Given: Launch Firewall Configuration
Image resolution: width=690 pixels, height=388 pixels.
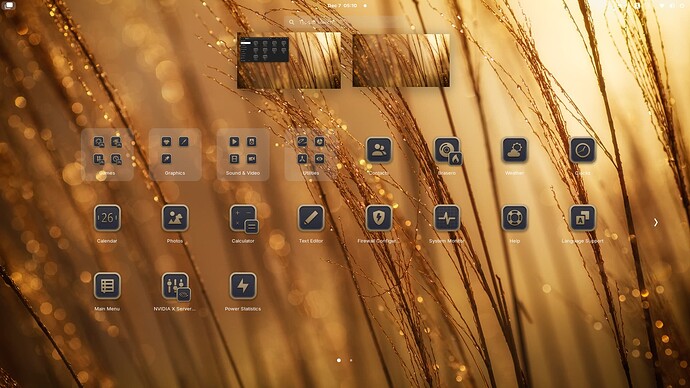Looking at the screenshot, I should [x=378, y=218].
